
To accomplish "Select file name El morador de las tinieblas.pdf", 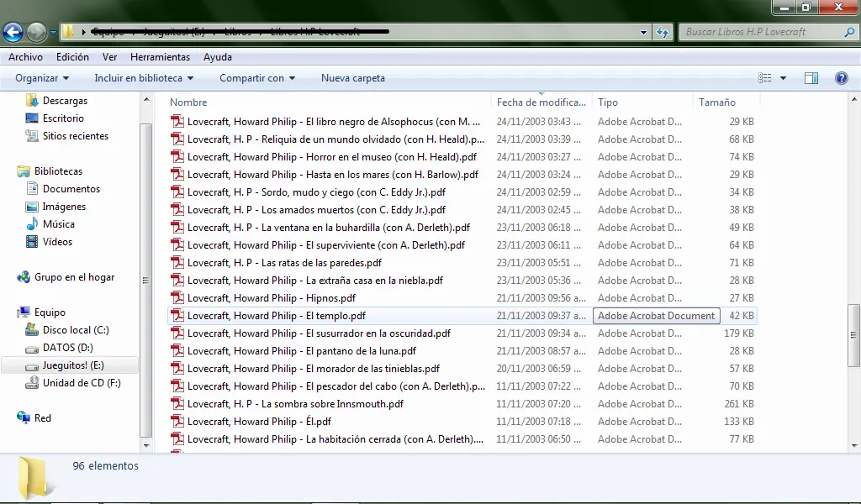I will [314, 369].
